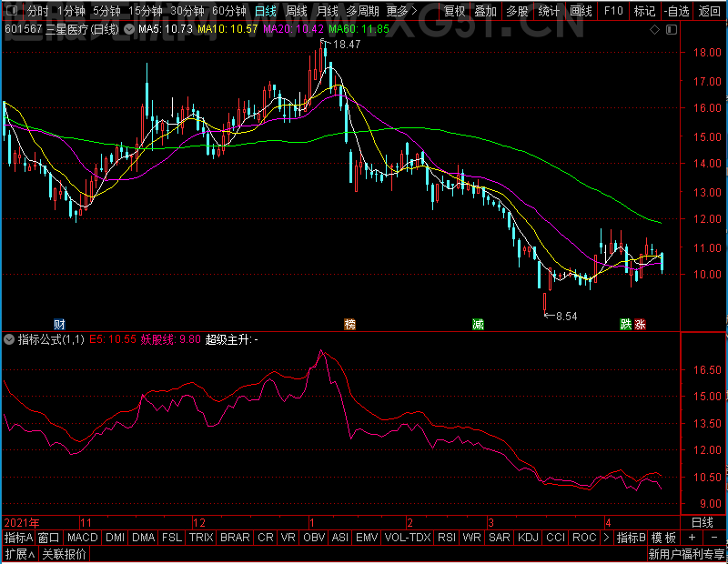Click the 跌 event marker
The width and height of the screenshot is (728, 564).
click(x=625, y=324)
